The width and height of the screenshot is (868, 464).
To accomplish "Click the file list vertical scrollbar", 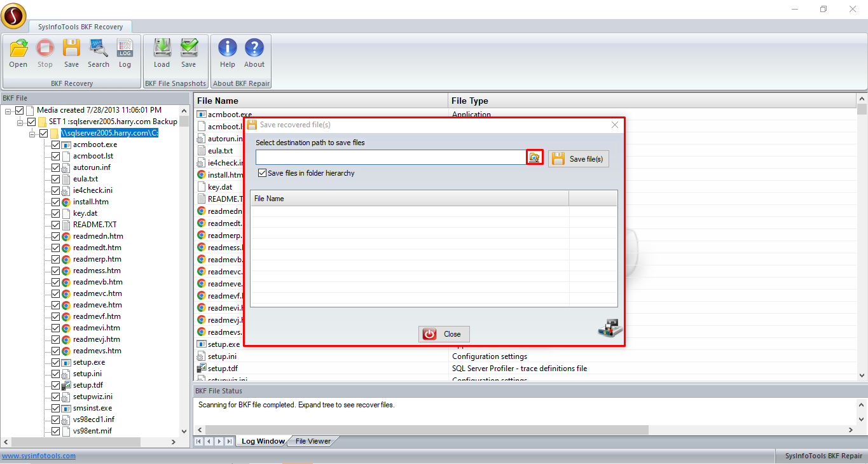I will coord(862,237).
